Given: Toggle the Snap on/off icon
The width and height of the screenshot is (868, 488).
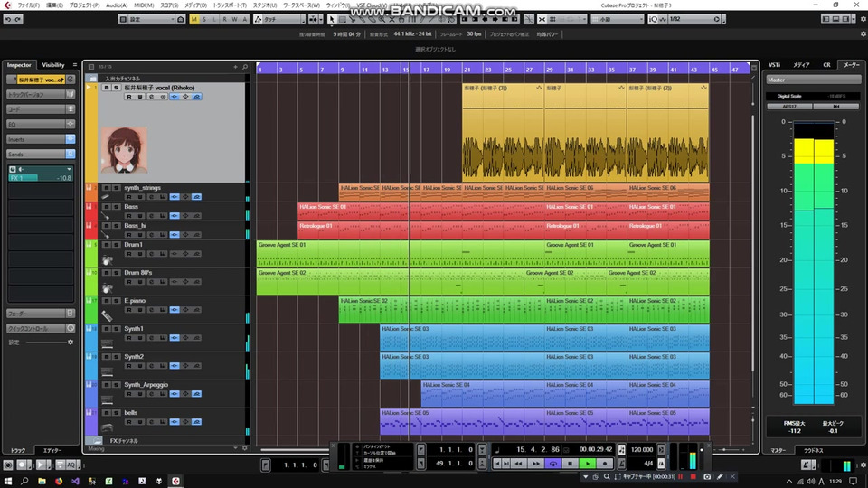Looking at the screenshot, I should coord(542,19).
